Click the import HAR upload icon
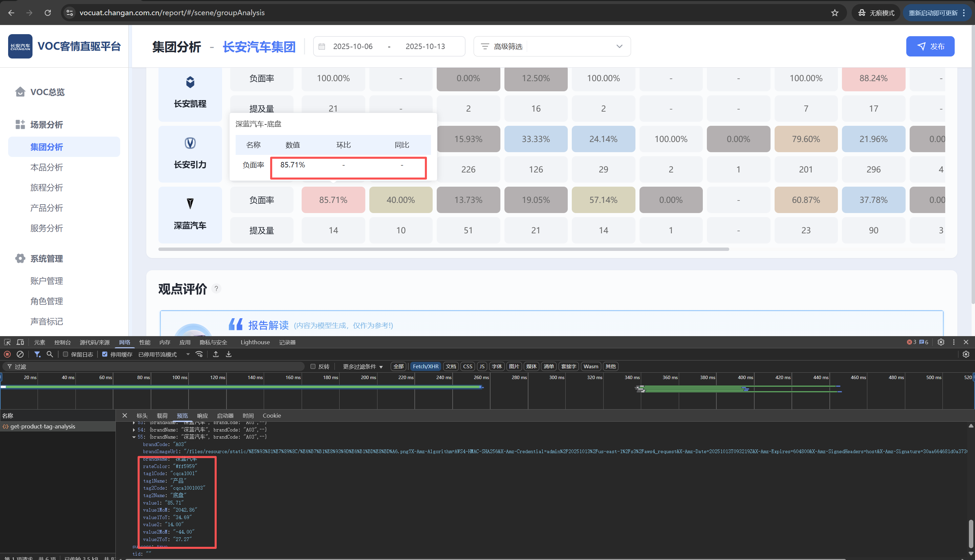Image resolution: width=975 pixels, height=560 pixels. 216,354
